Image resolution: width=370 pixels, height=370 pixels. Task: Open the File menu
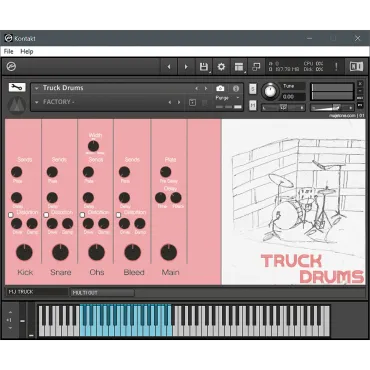pos(8,51)
